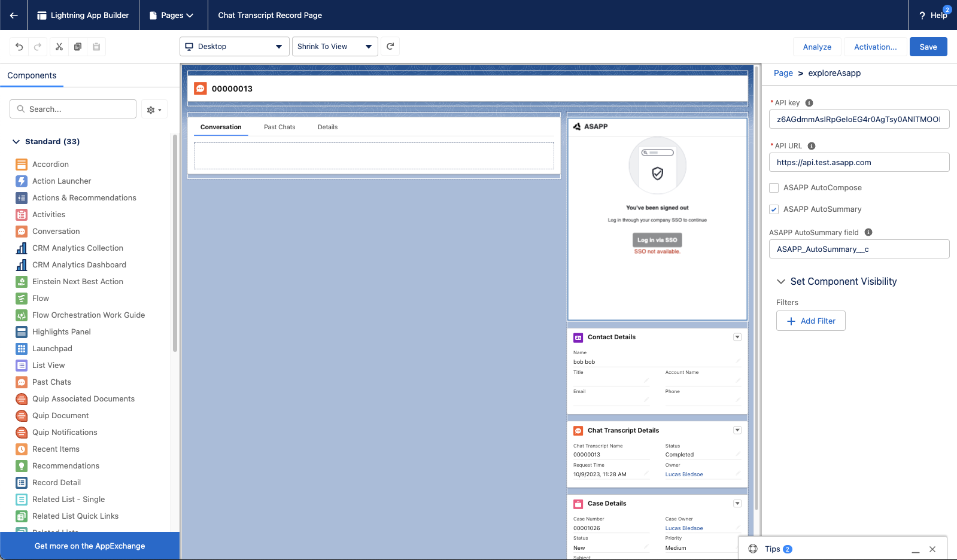Click the back arrow icon
957x560 pixels.
[13, 15]
